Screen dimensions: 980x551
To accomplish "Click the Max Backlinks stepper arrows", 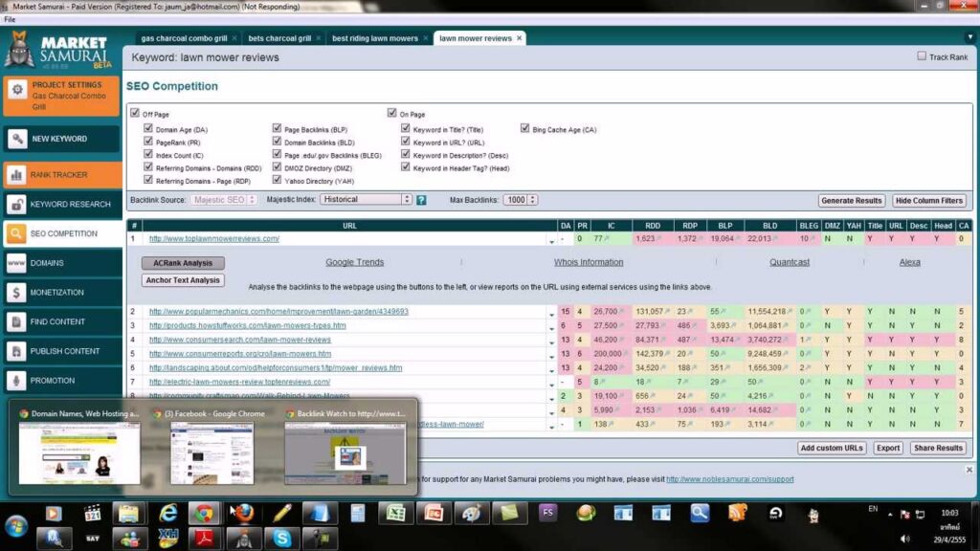I will (532, 200).
